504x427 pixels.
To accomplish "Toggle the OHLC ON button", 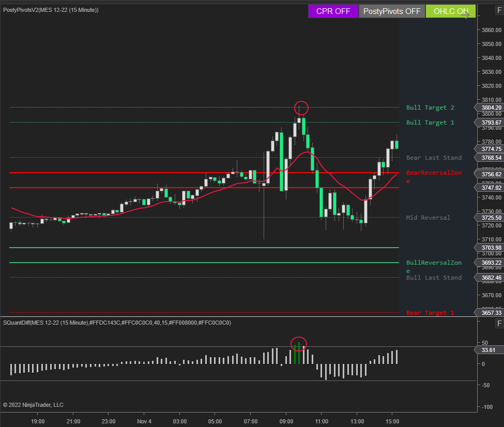I will pos(447,11).
